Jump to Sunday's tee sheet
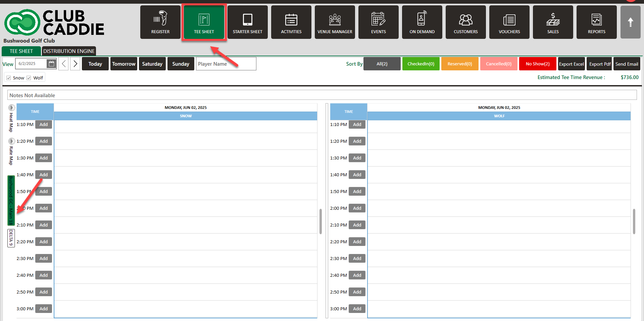This screenshot has width=644, height=321. [x=181, y=64]
